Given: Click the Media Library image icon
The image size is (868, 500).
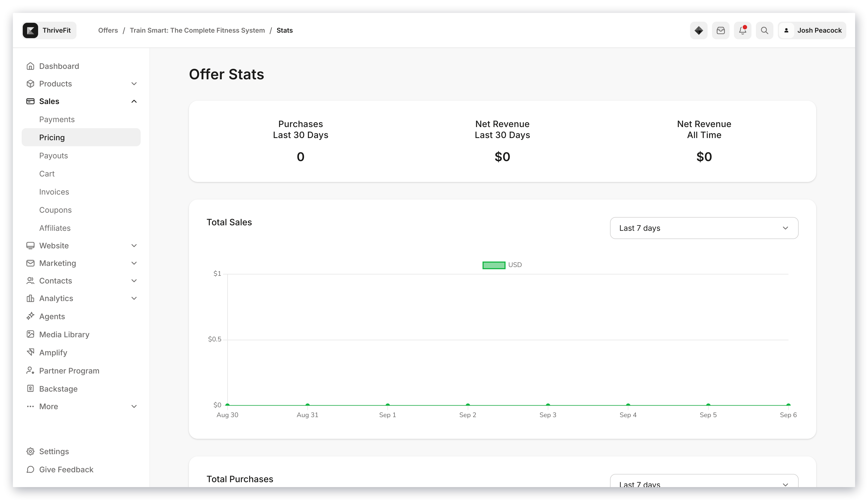Looking at the screenshot, I should (30, 334).
